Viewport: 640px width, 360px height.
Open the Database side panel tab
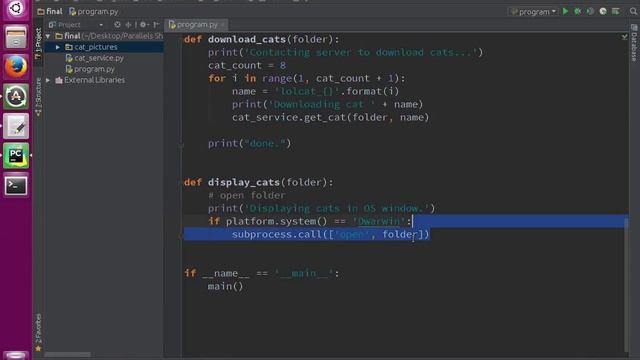(634, 43)
